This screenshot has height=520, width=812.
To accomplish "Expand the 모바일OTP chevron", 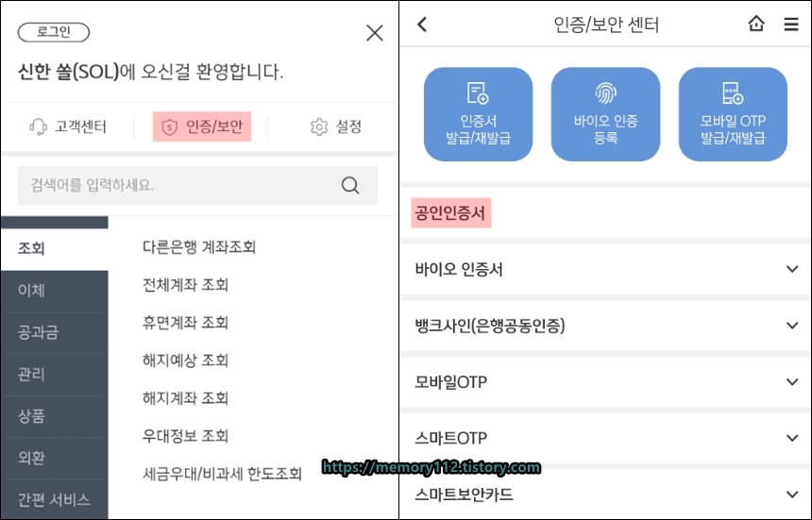I will [x=792, y=382].
